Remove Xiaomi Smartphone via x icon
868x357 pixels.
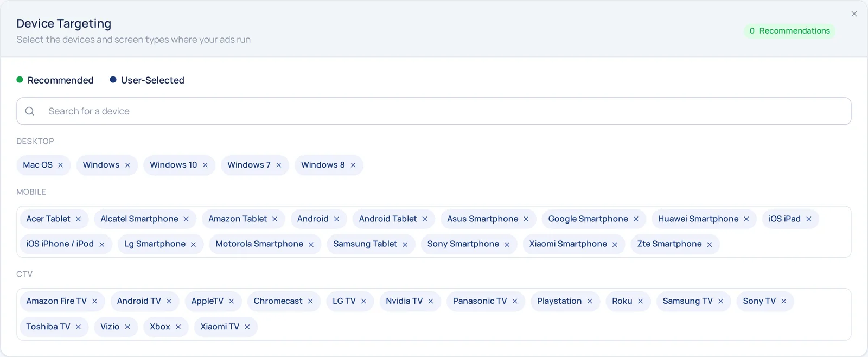pyautogui.click(x=615, y=244)
